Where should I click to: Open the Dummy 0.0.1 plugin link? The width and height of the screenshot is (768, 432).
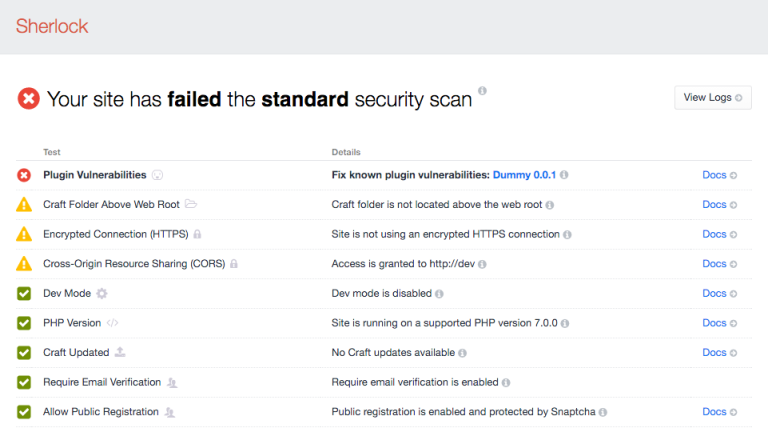tap(524, 175)
